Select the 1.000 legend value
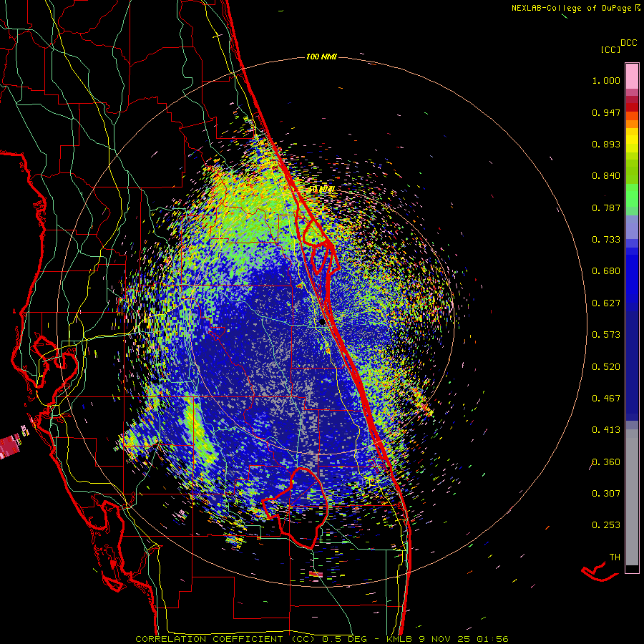The width and height of the screenshot is (644, 644). [x=606, y=80]
